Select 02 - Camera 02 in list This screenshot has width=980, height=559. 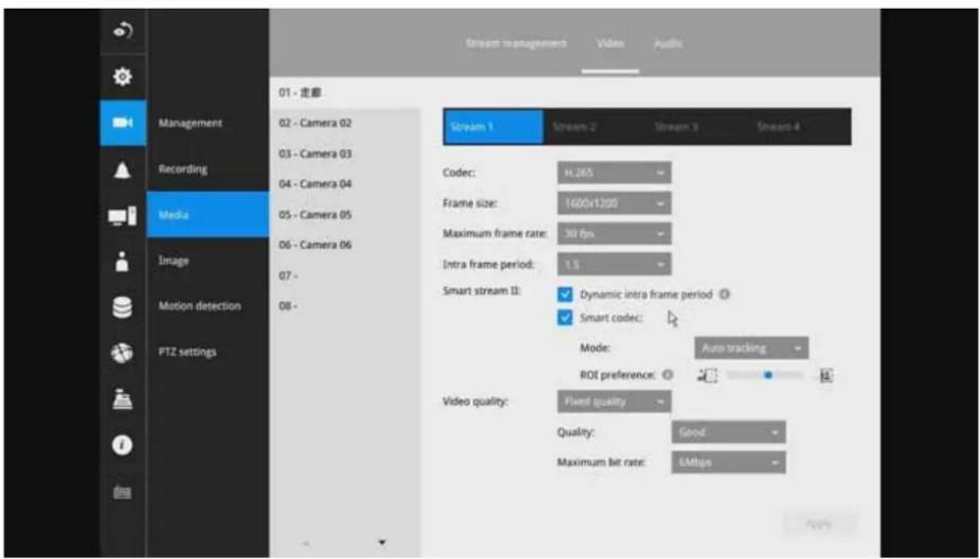pos(344,123)
